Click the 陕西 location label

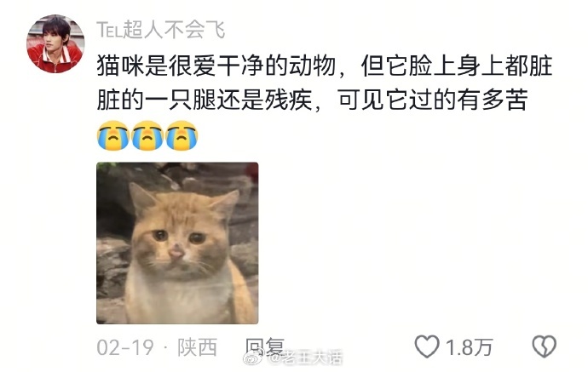[198, 347]
